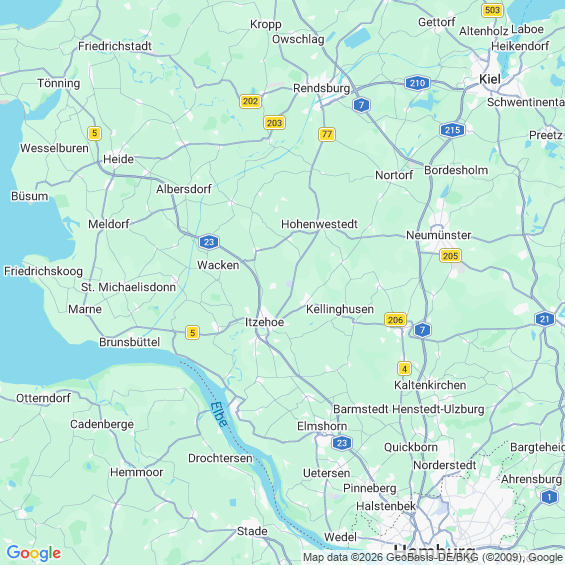The height and width of the screenshot is (565, 565).
Task: Click the A 1 highway shield
Action: pyautogui.click(x=549, y=498)
